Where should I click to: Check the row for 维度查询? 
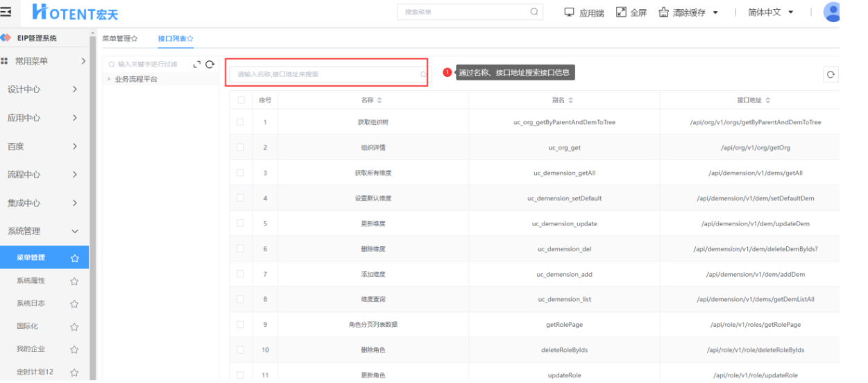click(241, 299)
